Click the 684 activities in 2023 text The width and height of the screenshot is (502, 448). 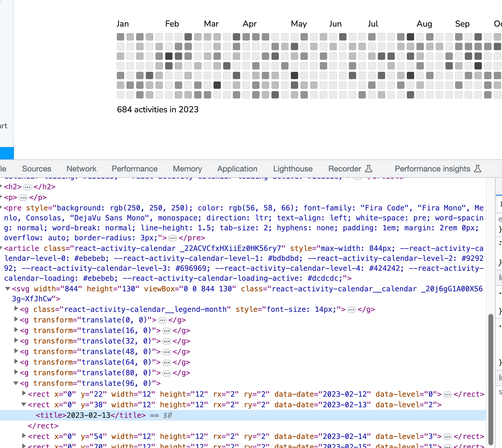coord(158,110)
